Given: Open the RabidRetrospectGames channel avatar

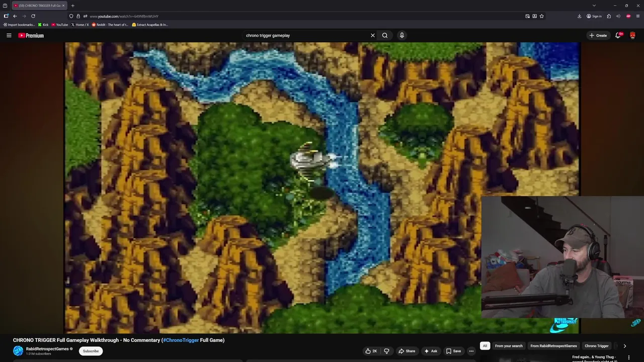Looking at the screenshot, I should pos(18,351).
